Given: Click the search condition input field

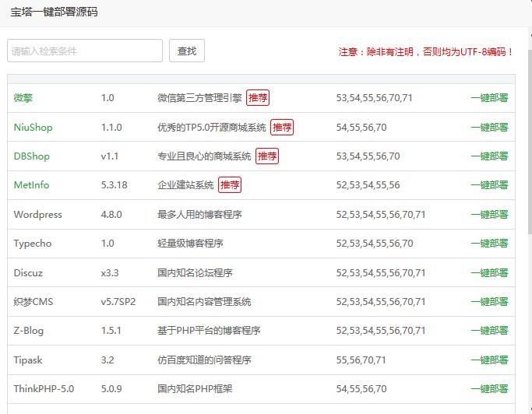Looking at the screenshot, I should click(x=85, y=51).
